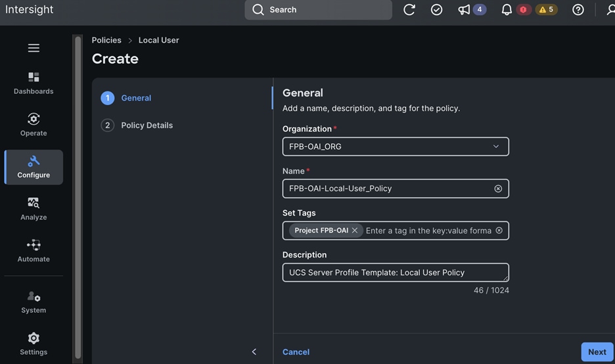Select the Configure sidebar item
Image resolution: width=615 pixels, height=364 pixels.
coord(34,167)
